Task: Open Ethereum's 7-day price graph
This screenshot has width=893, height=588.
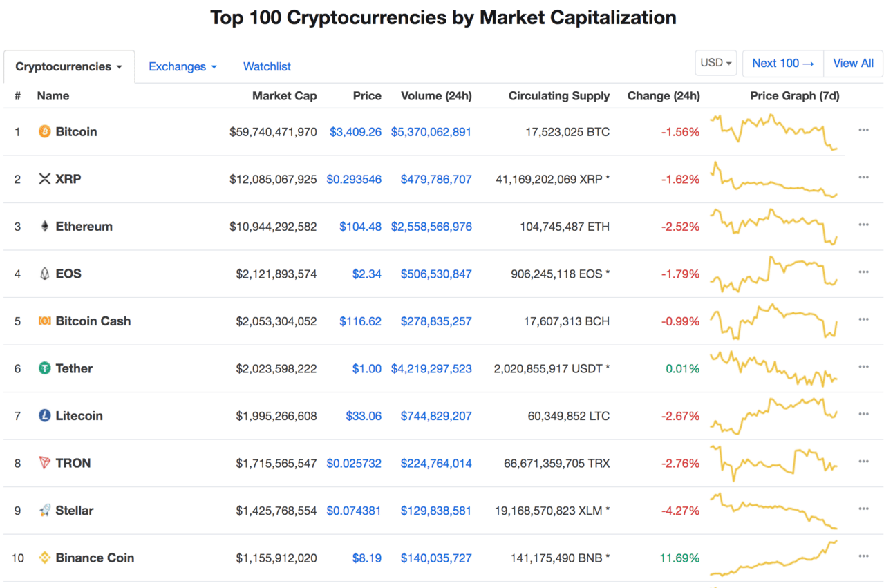Action: [774, 226]
